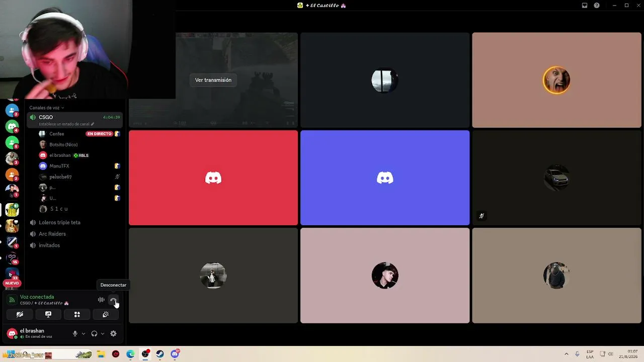
Task: Select el brashan in channel members
Action: click(60, 155)
